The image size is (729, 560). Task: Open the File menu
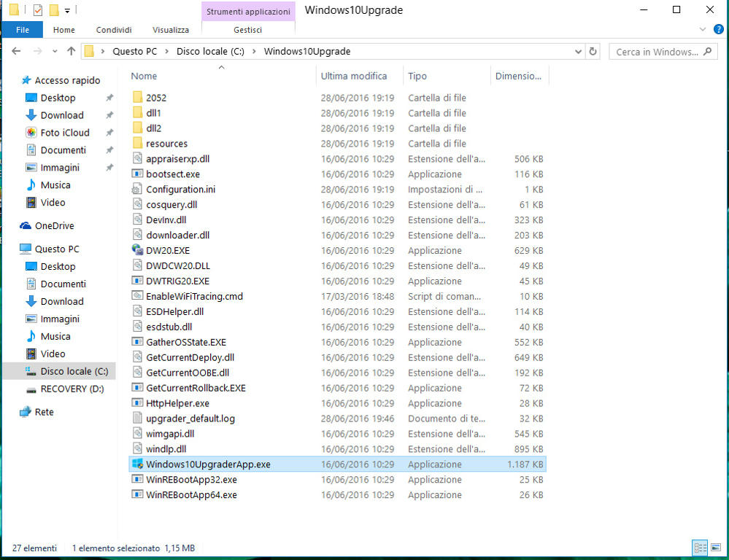(x=23, y=30)
